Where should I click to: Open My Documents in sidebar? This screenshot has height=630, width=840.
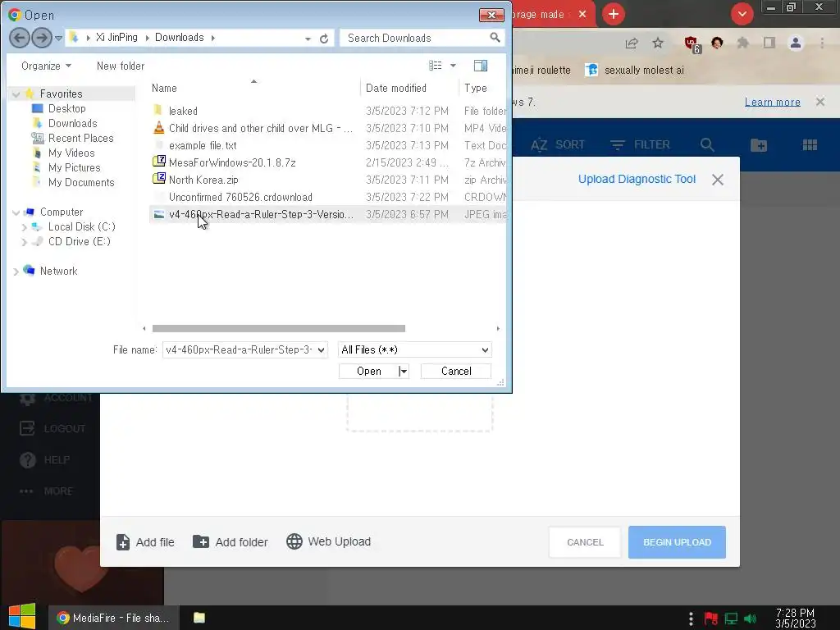pyautogui.click(x=81, y=182)
